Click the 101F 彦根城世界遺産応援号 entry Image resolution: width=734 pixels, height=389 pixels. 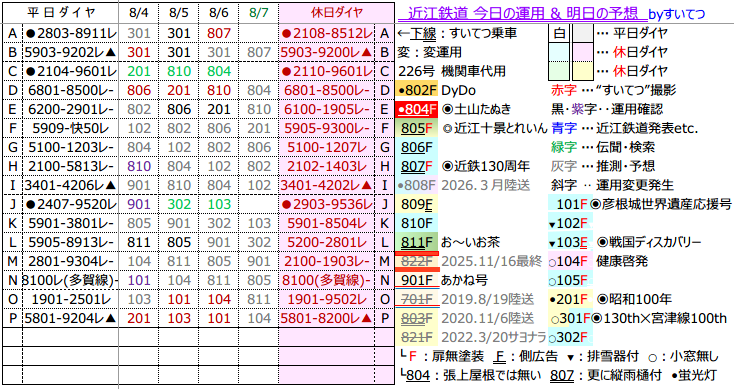[640, 205]
